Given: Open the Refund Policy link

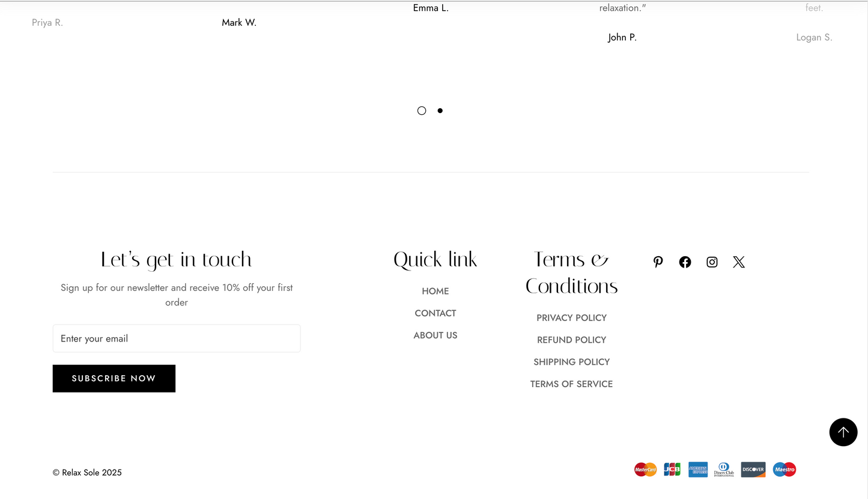Looking at the screenshot, I should pos(572,340).
